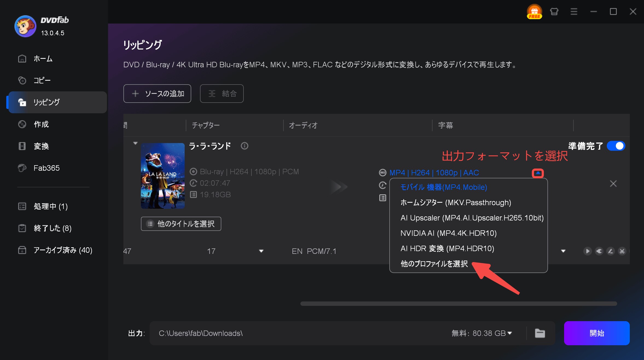
Task: Collapse the ラ・ラ・ランド title row triangle
Action: pos(135,143)
